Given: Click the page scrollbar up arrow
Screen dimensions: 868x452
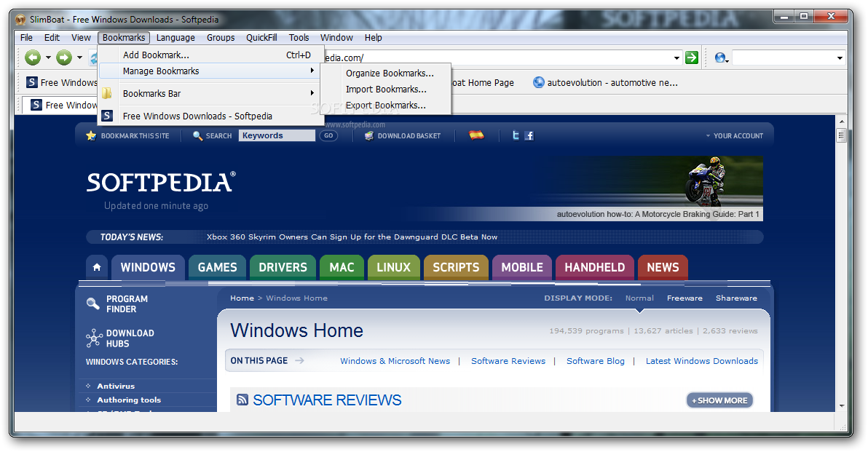Looking at the screenshot, I should tap(842, 121).
